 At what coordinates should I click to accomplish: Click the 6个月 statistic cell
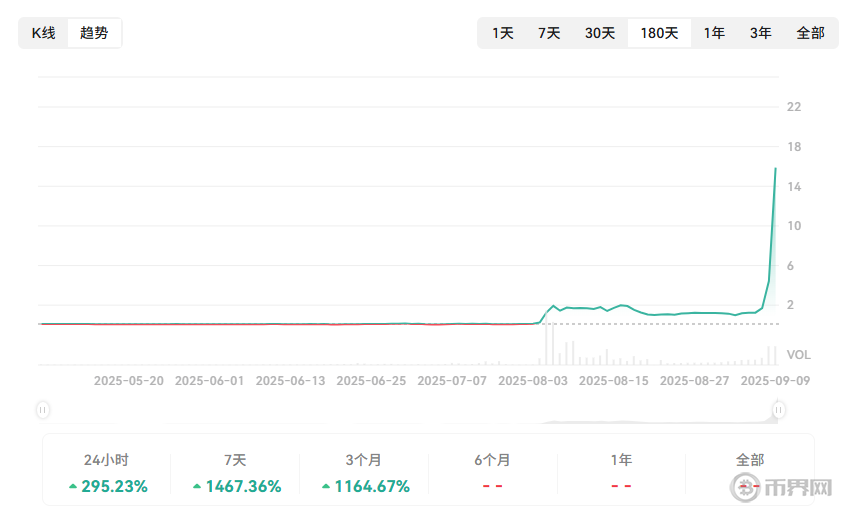click(492, 474)
